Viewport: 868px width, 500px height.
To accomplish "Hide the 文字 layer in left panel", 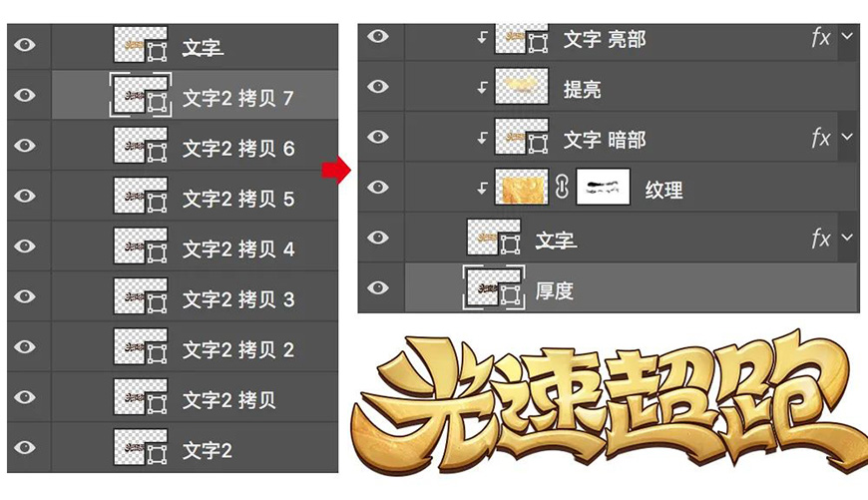I will tap(25, 45).
